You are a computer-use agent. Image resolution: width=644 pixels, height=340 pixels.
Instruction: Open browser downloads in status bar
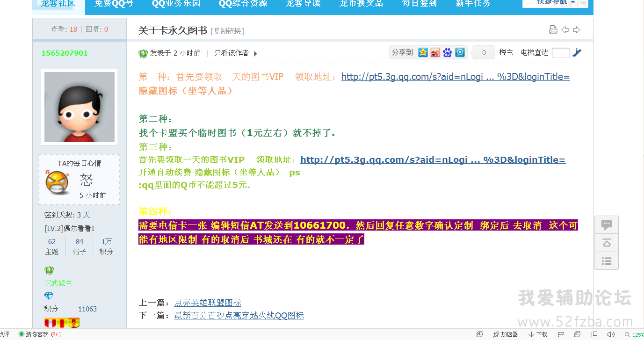[x=538, y=334]
